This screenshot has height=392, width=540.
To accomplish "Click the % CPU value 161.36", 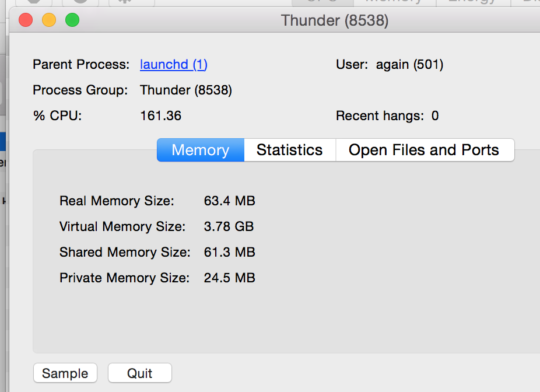I will click(160, 116).
